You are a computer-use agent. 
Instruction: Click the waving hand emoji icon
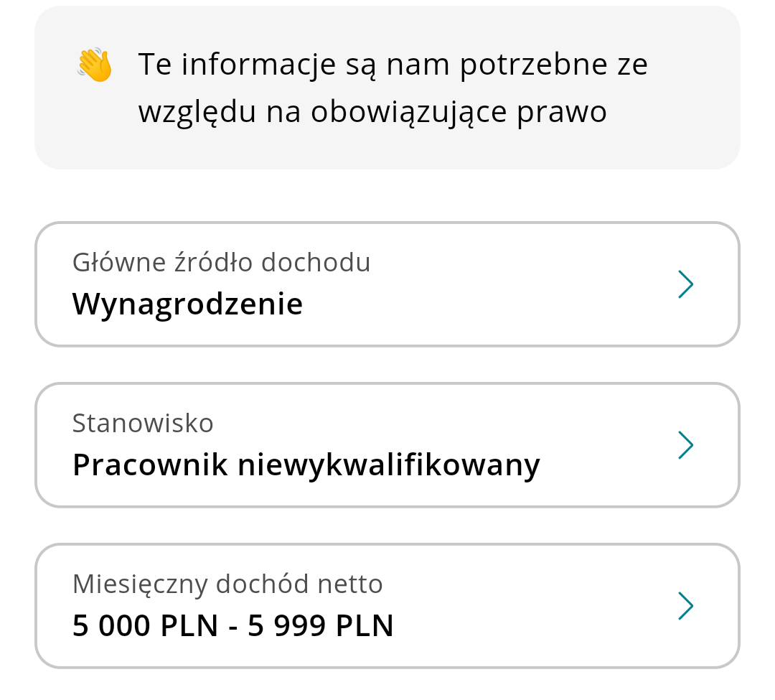[95, 65]
